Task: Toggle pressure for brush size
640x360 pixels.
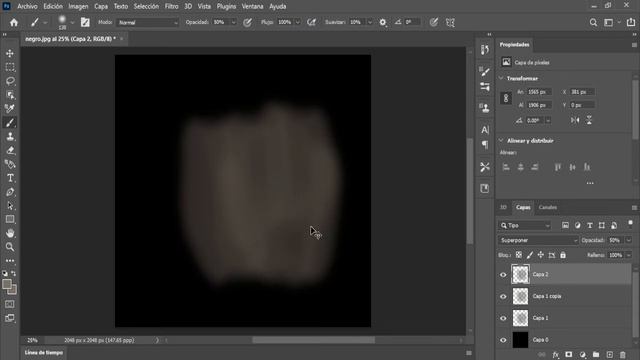Action: tap(433, 22)
